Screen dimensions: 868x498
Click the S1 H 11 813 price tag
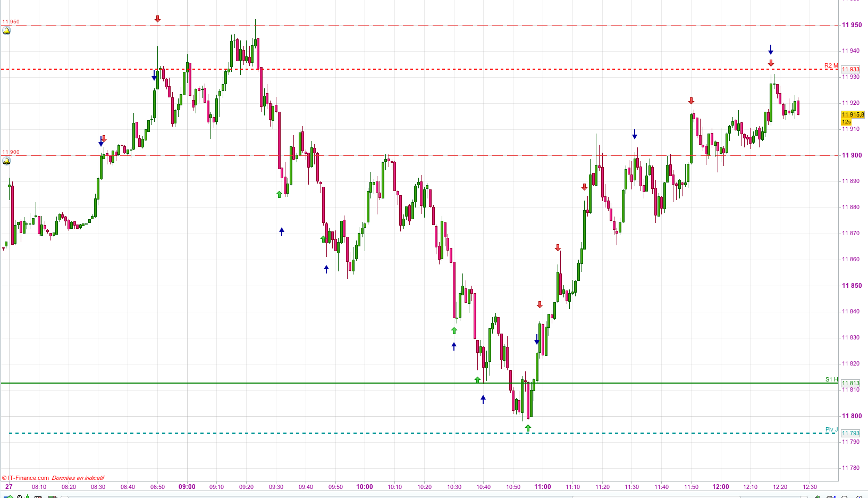[x=850, y=383]
